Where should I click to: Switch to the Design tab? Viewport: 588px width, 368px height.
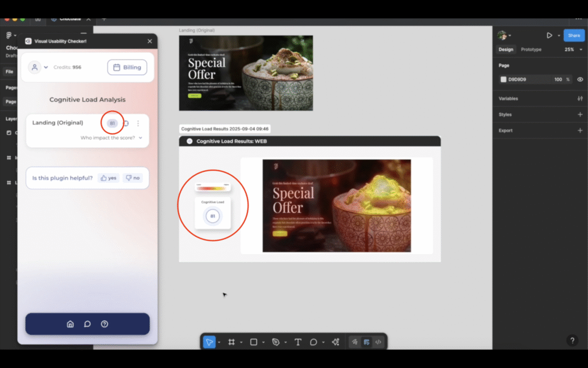pos(506,49)
